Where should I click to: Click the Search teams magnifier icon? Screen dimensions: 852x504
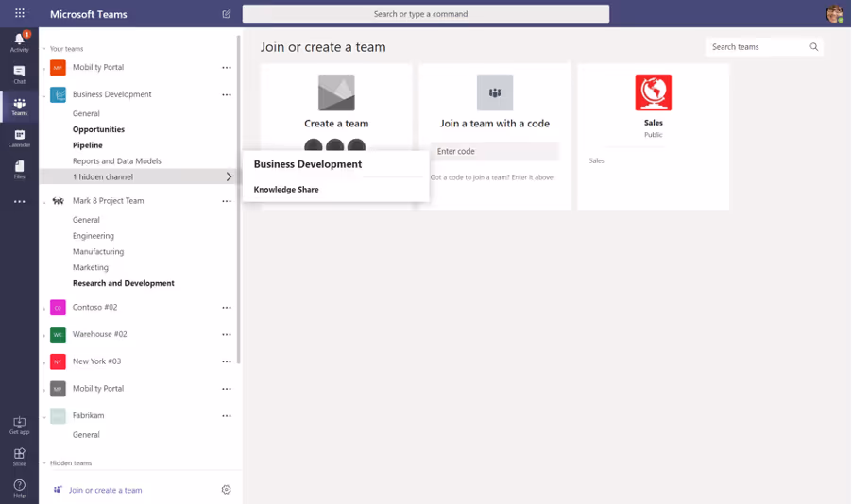814,46
